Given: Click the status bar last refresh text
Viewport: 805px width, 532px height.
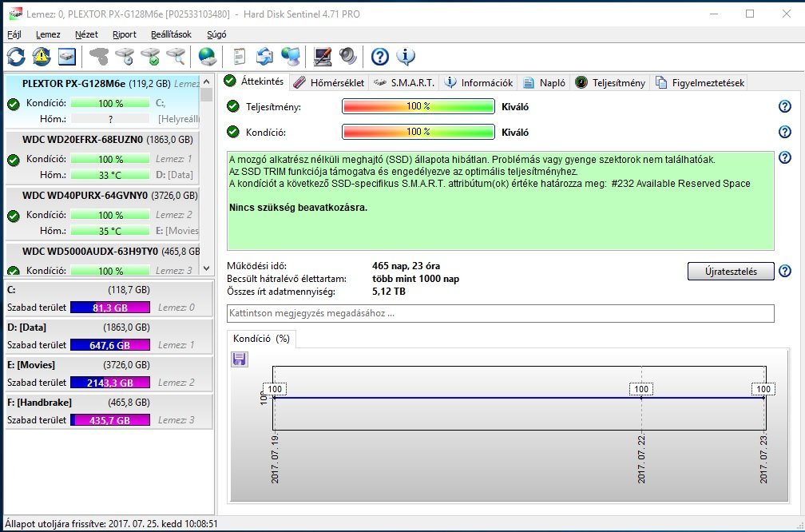Looking at the screenshot, I should 112,524.
